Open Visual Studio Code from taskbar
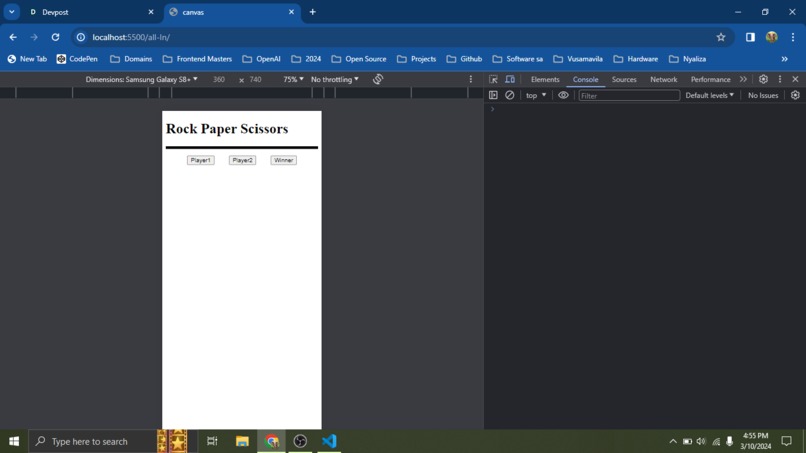The width and height of the screenshot is (806, 453). point(329,441)
